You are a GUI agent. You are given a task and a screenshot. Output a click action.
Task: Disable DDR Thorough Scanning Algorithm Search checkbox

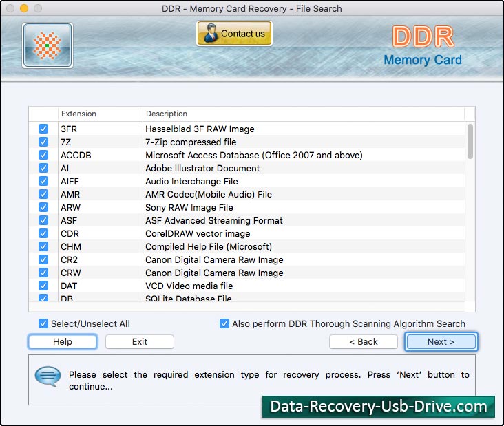(x=224, y=323)
